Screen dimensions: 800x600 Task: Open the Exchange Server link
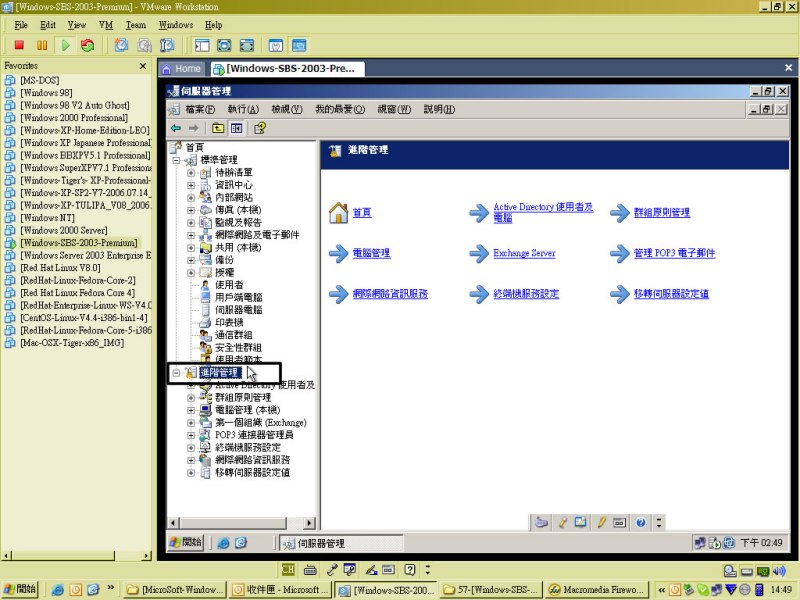point(524,253)
